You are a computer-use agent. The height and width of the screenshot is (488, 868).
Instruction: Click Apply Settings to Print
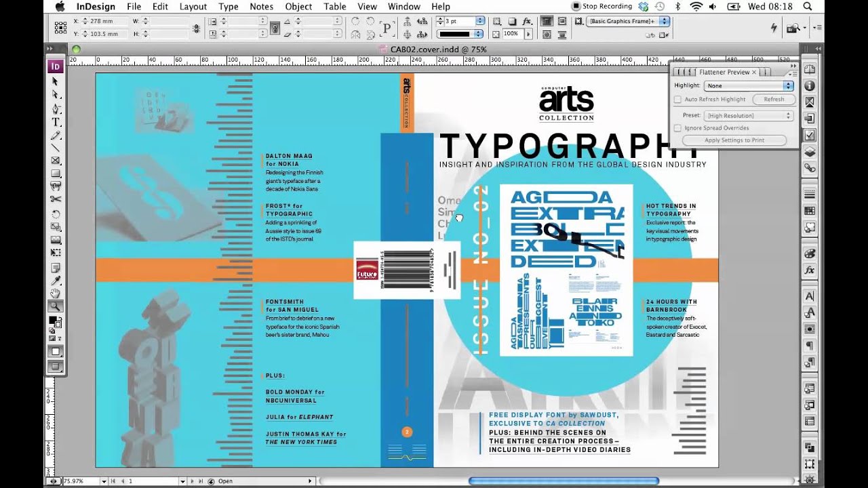coord(734,140)
